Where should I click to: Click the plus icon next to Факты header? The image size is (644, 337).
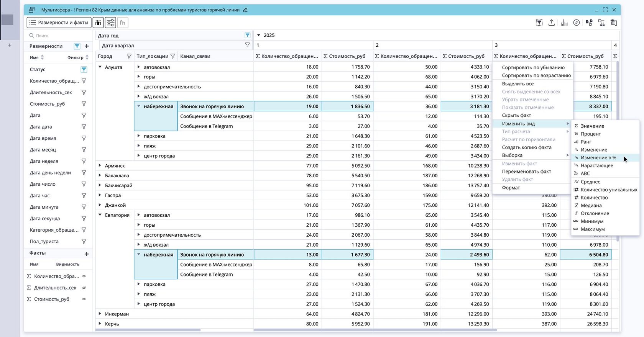click(x=87, y=254)
